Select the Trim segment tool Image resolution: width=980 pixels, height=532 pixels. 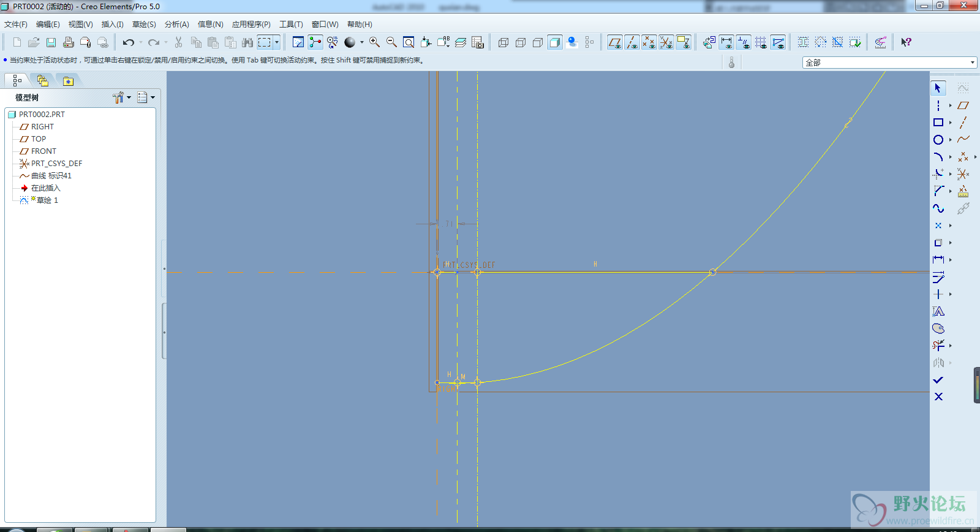pos(938,346)
